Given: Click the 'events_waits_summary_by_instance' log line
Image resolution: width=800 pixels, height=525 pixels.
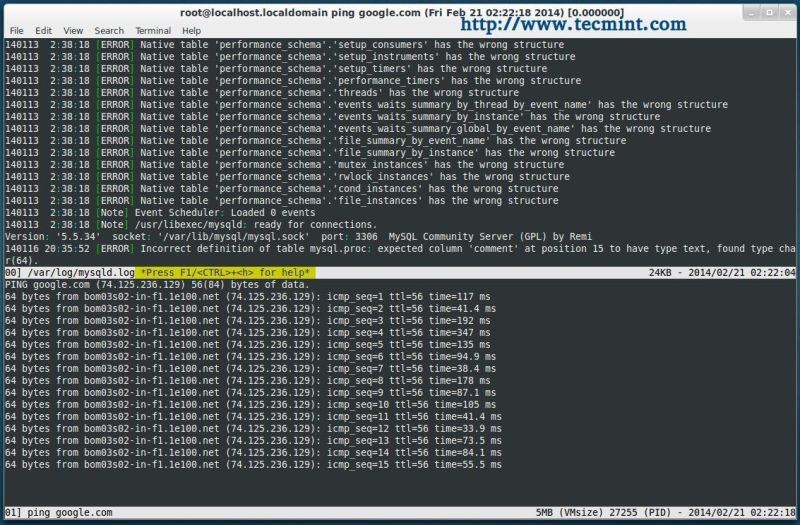Looking at the screenshot, I should 333,116.
